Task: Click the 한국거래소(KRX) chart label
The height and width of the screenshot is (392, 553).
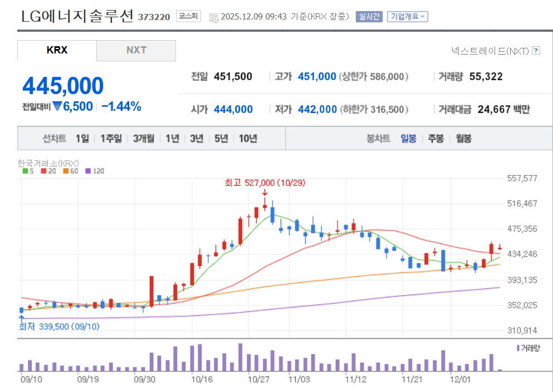Action: click(48, 163)
